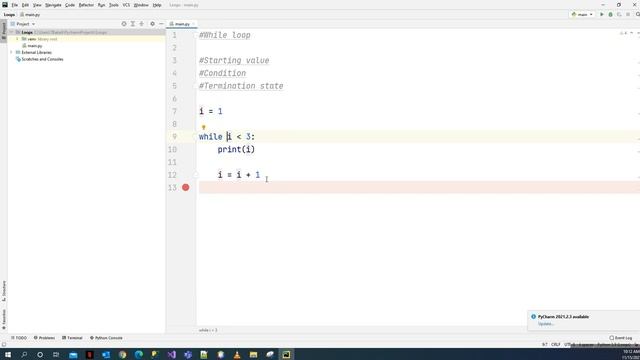Open the Windows Start menu
The width and height of the screenshot is (640, 360).
click(x=8, y=354)
